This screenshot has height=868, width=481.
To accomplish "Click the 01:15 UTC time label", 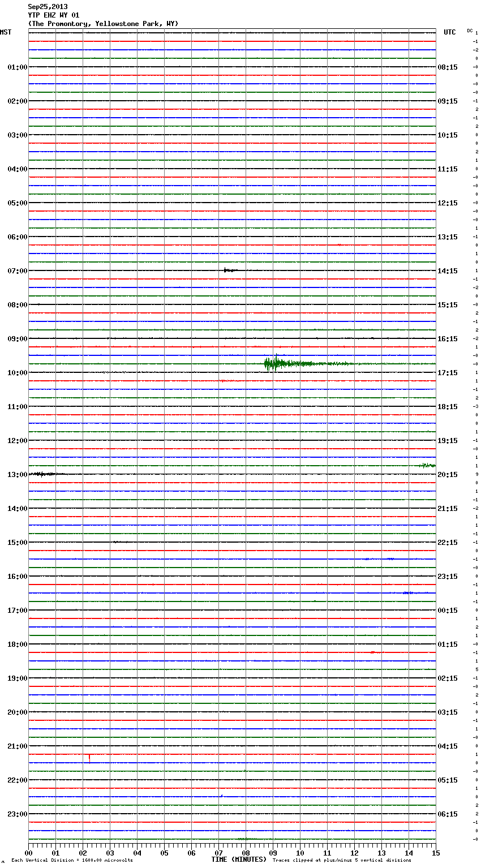I will [x=448, y=644].
